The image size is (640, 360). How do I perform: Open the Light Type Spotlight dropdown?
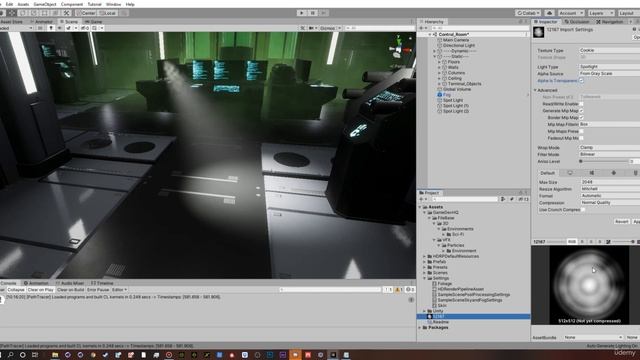click(x=609, y=67)
